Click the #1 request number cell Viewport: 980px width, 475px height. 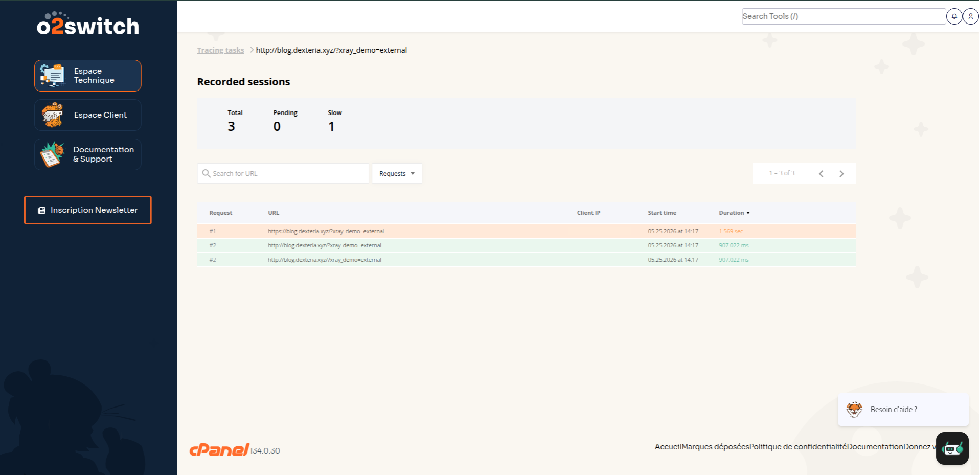213,231
